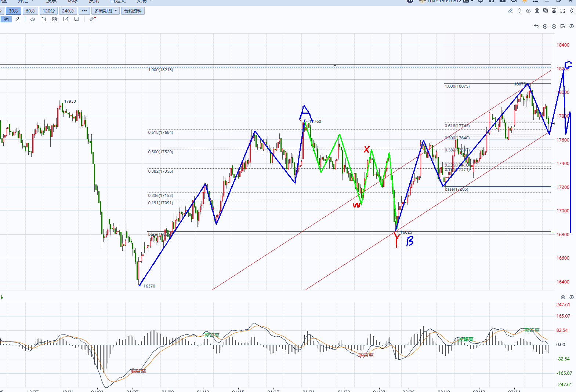The width and height of the screenshot is (576, 392).
Task: Undo last action with arrow icon
Action: [x=536, y=26]
